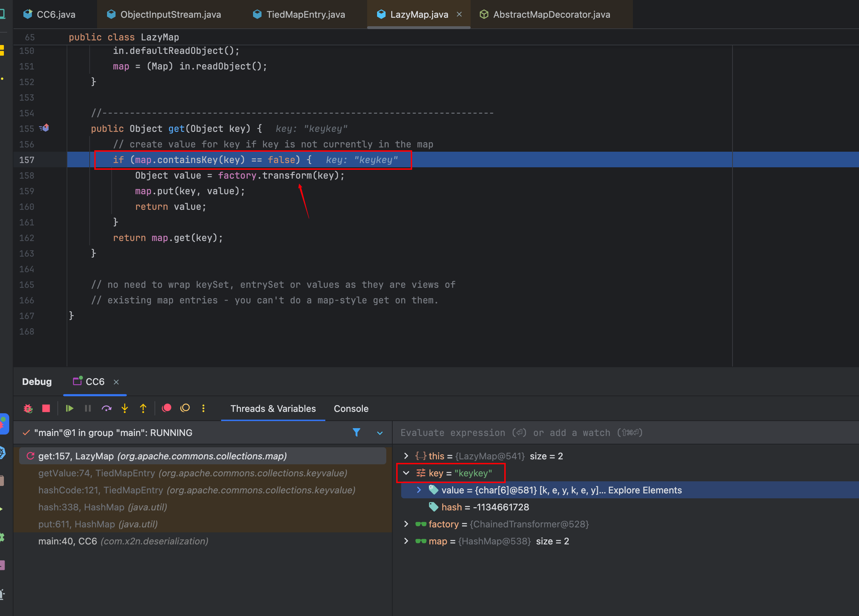Resume program execution
Image resolution: width=859 pixels, height=616 pixels.
tap(69, 408)
